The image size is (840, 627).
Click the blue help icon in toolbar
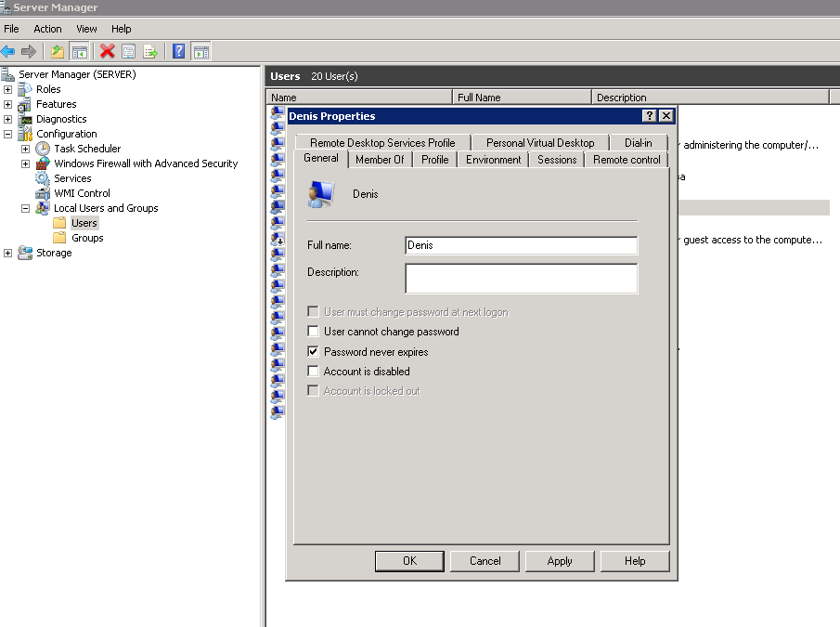click(178, 51)
